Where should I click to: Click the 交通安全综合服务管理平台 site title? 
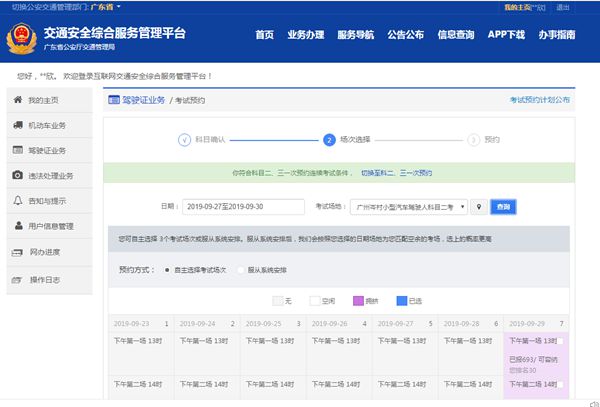pos(114,33)
